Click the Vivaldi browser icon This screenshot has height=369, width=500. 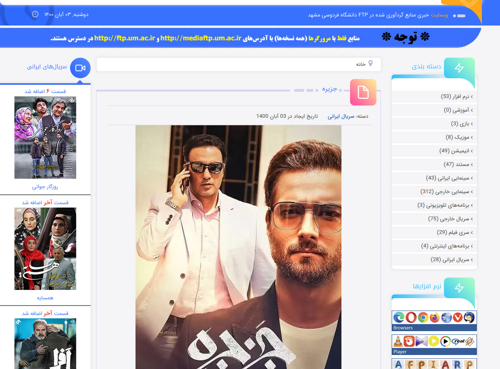458,317
